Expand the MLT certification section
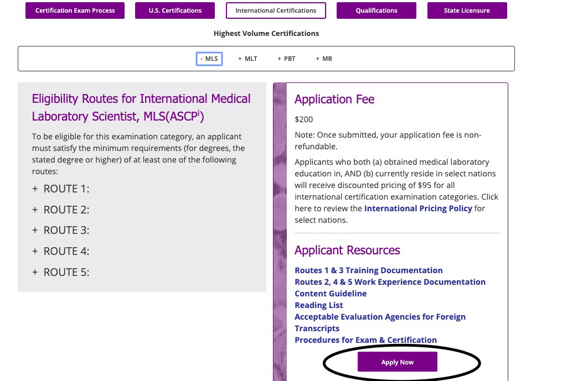Screen dimensions: 588x381 tap(247, 59)
